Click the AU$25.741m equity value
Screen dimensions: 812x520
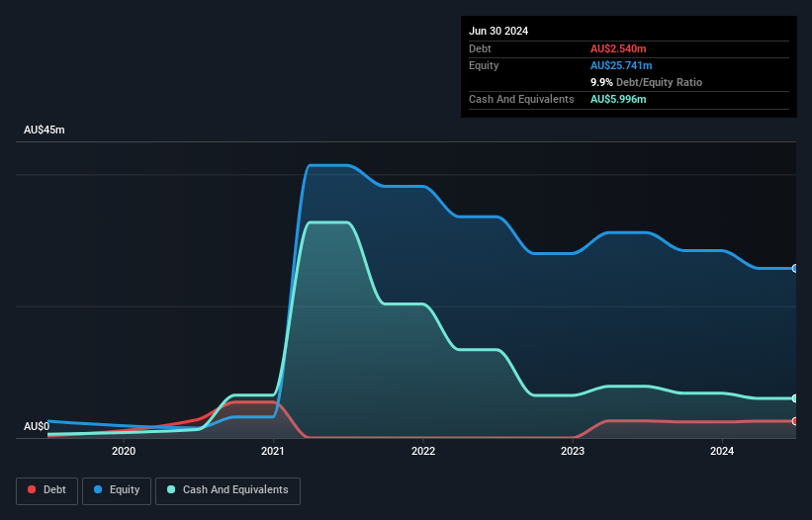[x=621, y=65]
